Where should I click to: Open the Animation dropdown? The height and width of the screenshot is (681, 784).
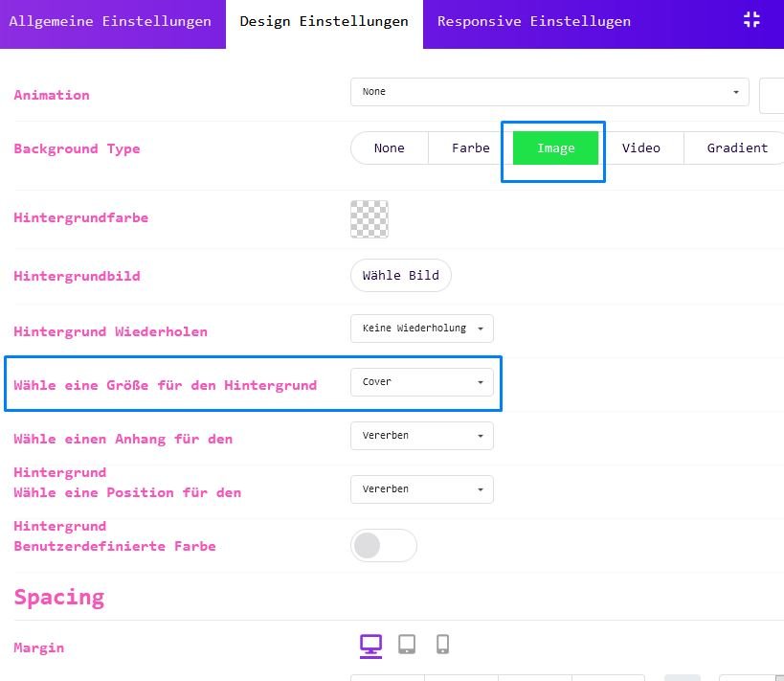(x=549, y=92)
